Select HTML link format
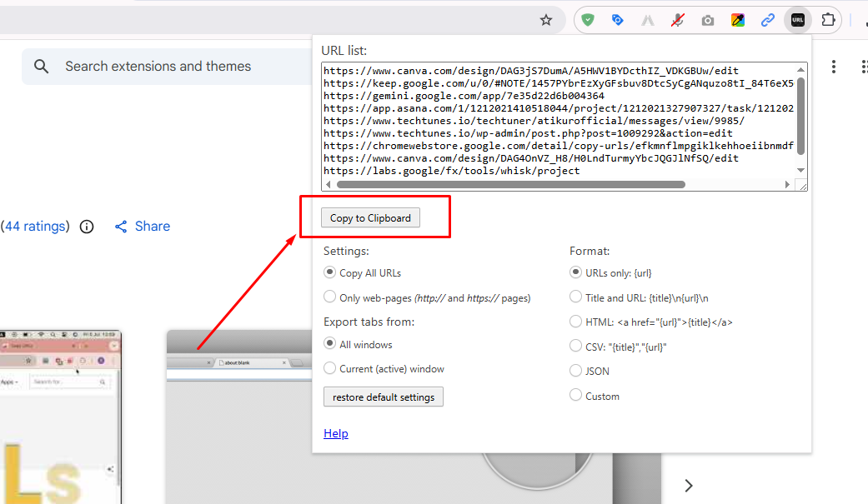The height and width of the screenshot is (504, 868). (575, 322)
